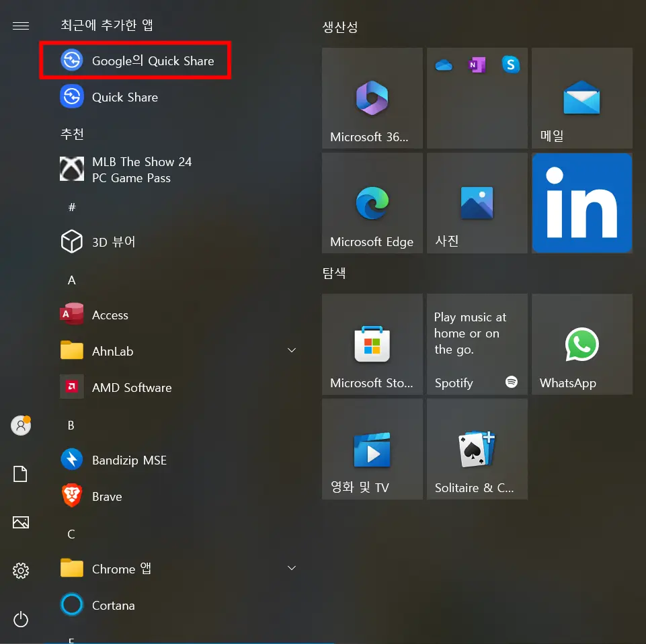
Task: Click the 최근에 추가한 앱 heading
Action: point(107,25)
